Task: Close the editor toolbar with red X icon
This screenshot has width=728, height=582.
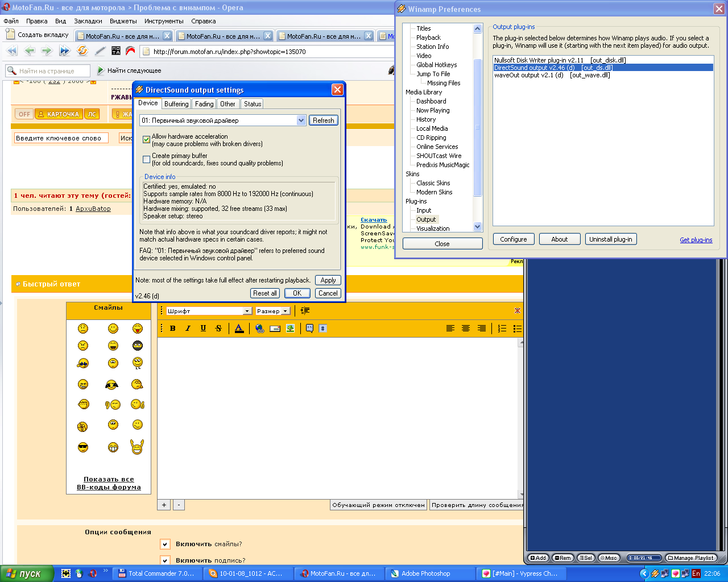Action: (x=517, y=310)
